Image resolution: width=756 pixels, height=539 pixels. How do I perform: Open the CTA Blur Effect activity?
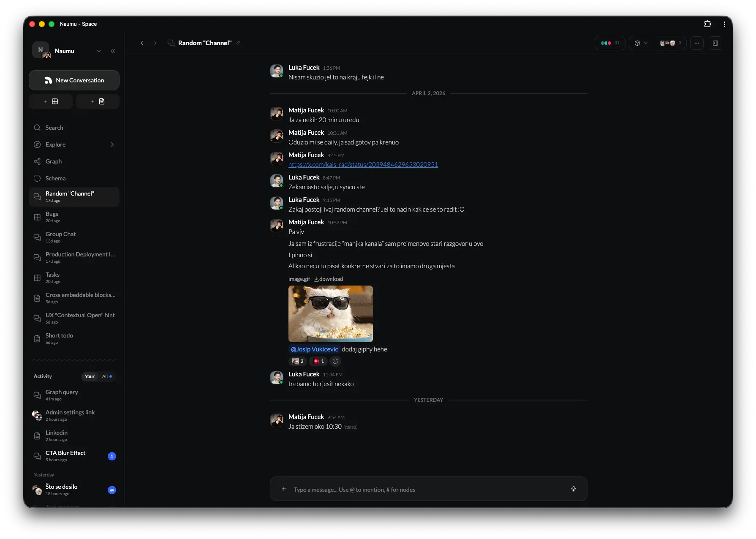coord(74,456)
